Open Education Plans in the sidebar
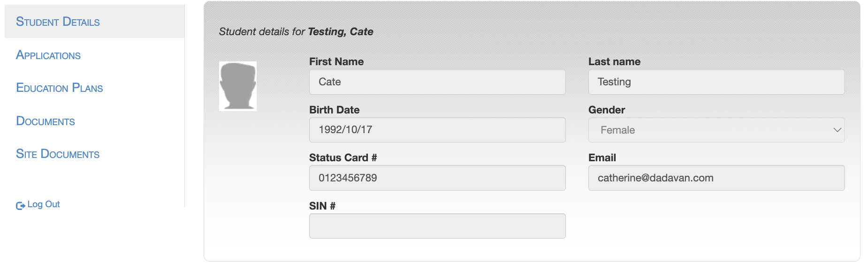Viewport: 868px width, 270px height. pyautogui.click(x=60, y=88)
